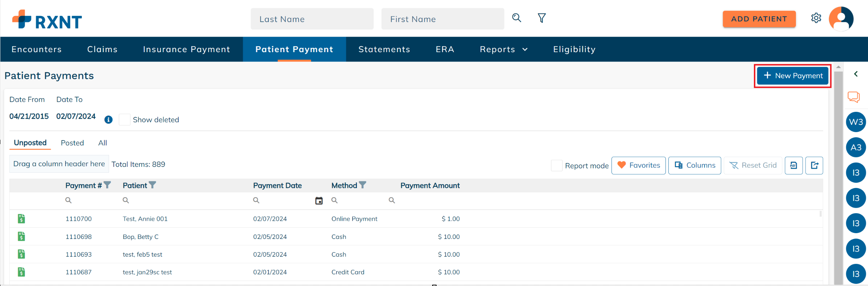868x286 pixels.
Task: Open the Payment Date calendar picker
Action: (x=319, y=201)
